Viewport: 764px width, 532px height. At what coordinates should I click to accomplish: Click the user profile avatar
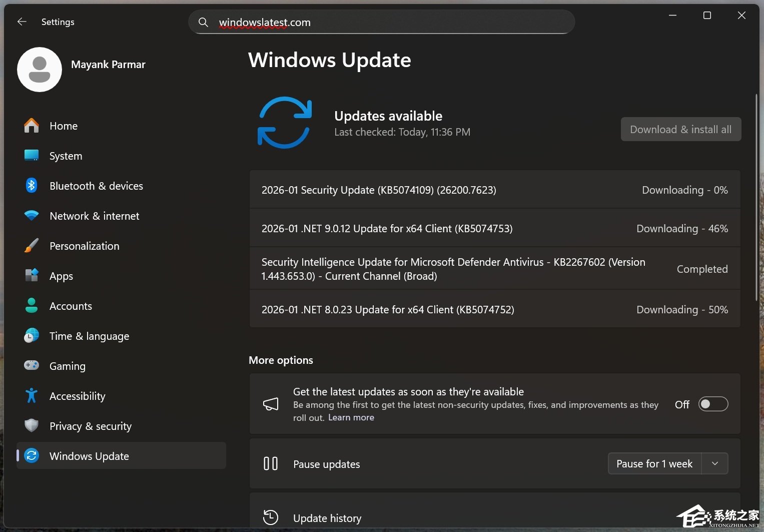pos(40,70)
